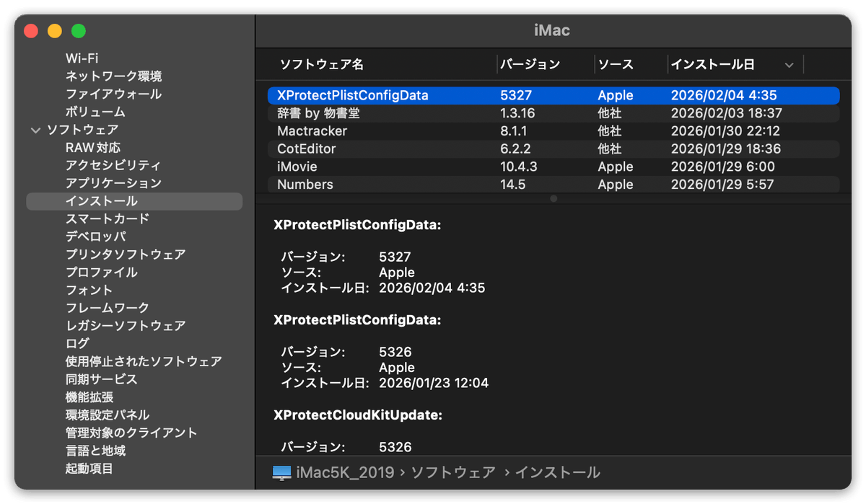Click the XProtectCloudKitUpdate heading in details
Screen dimensions: 866x504
point(358,415)
